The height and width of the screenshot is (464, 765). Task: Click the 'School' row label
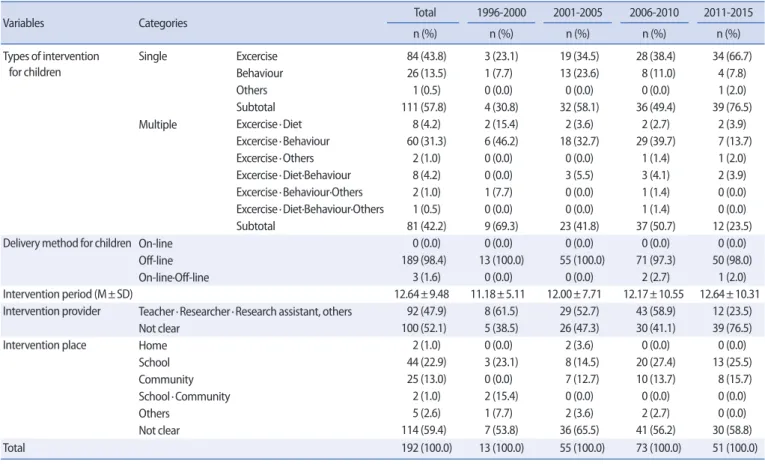[154, 363]
